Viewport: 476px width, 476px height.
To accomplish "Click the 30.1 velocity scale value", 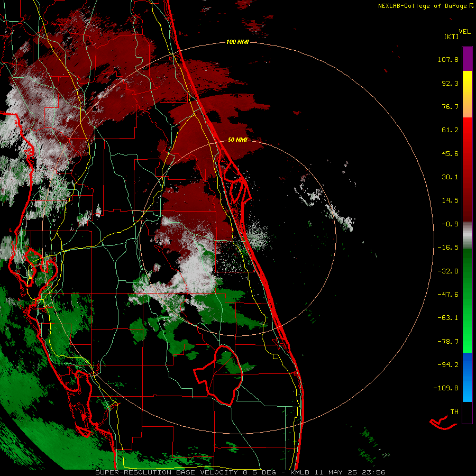I will coord(450,177).
